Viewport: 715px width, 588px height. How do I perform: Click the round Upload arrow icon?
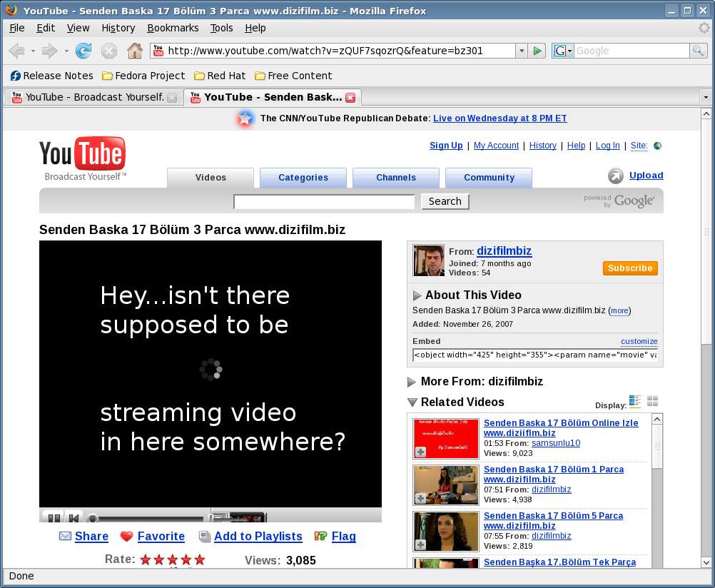tap(616, 176)
